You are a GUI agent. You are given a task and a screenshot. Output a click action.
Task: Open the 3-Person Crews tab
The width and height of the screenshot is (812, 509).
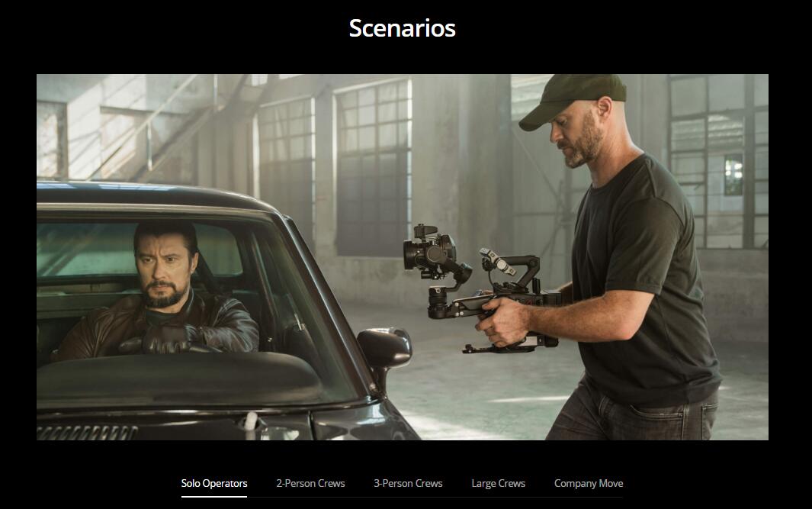(x=408, y=483)
